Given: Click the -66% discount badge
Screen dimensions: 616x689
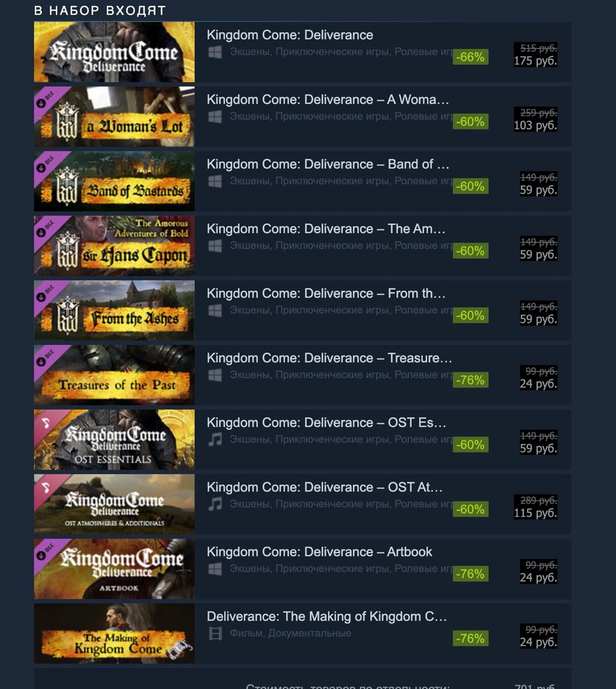Looking at the screenshot, I should (470, 57).
